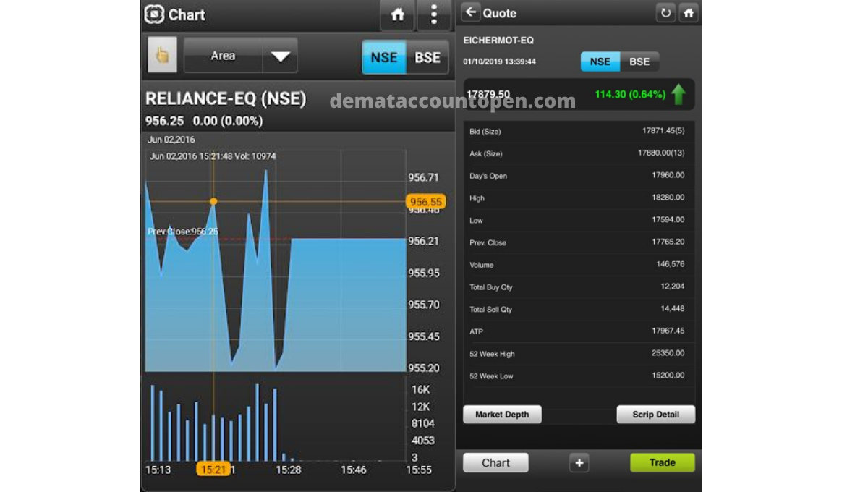This screenshot has height=492, width=868.
Task: Open the Chart button on Quote screen
Action: click(495, 463)
